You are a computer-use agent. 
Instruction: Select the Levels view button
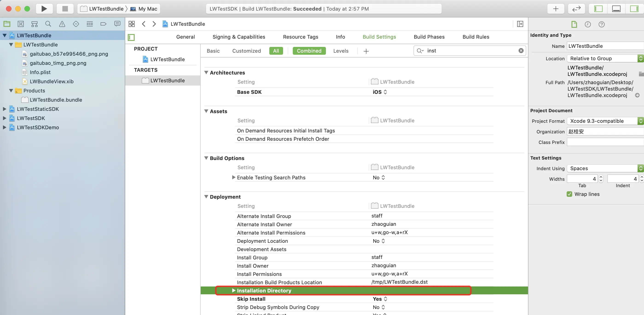point(340,51)
